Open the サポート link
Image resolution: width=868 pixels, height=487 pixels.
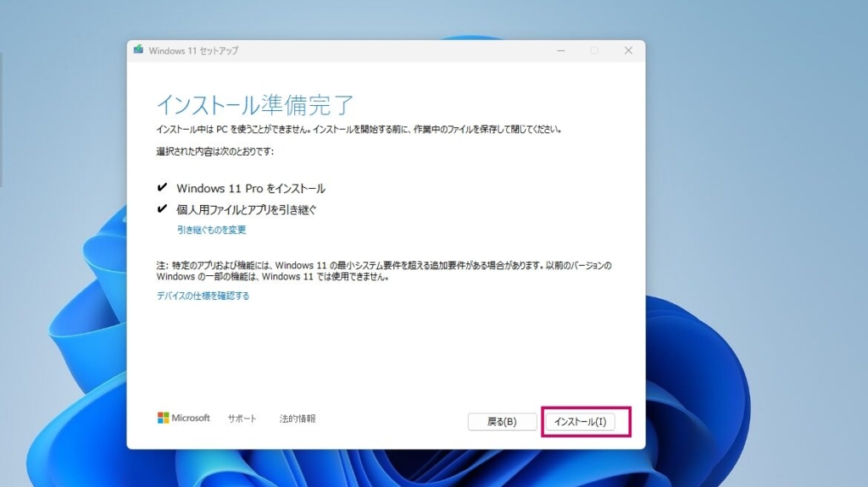coord(242,418)
